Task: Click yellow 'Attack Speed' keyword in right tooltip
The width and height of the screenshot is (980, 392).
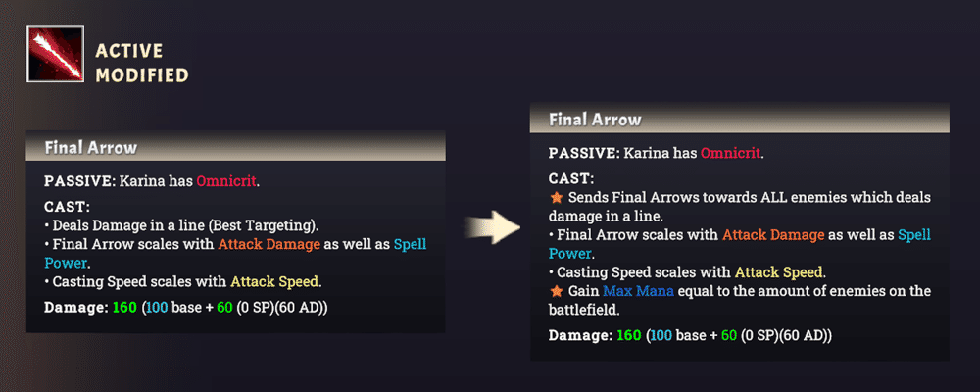Action: [x=779, y=272]
